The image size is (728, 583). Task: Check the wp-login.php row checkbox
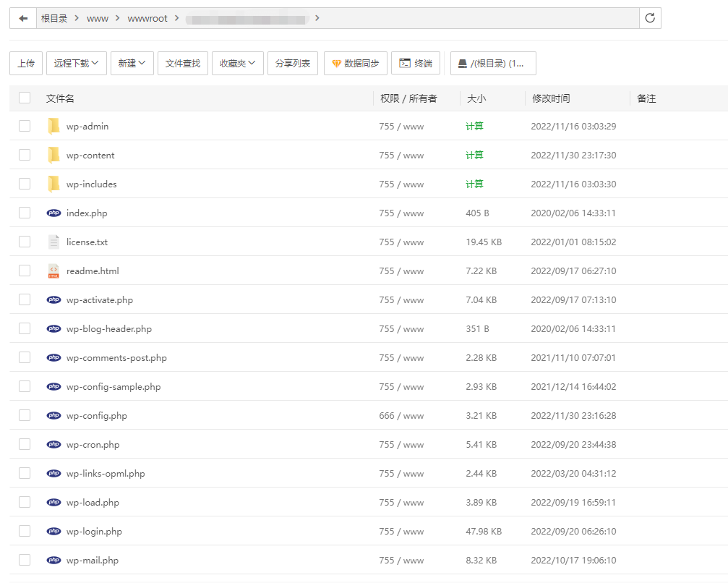coord(25,531)
